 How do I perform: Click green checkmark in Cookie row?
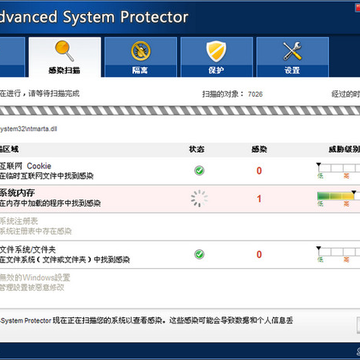click(x=199, y=171)
